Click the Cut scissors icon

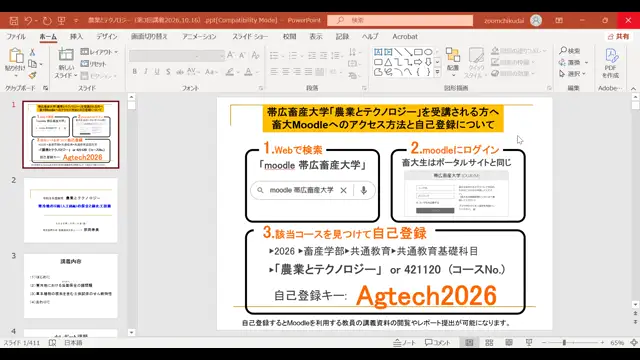pos(33,52)
